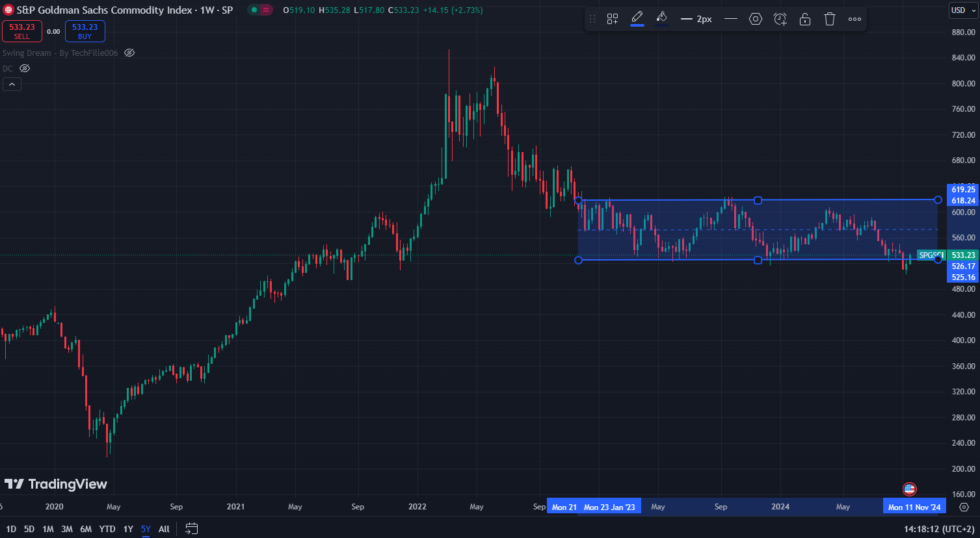
Task: Change rectangle background with paint bucket icon
Action: pos(662,18)
